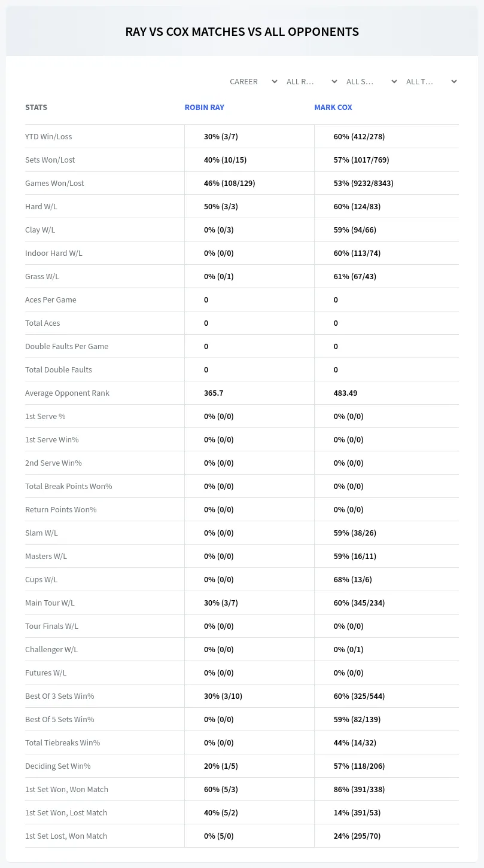Select the Total Tiebreaks Win% row label

point(63,742)
